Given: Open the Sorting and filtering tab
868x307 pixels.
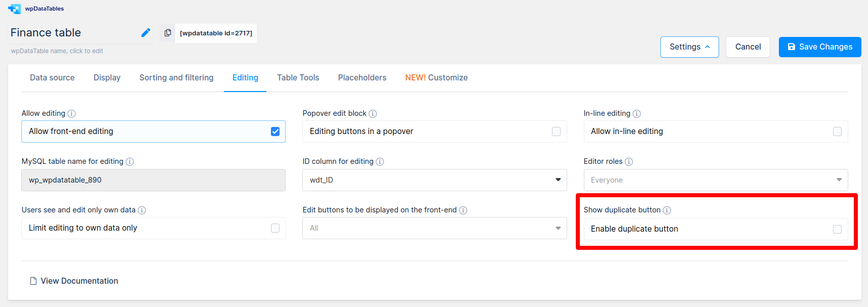Looking at the screenshot, I should pyautogui.click(x=176, y=78).
